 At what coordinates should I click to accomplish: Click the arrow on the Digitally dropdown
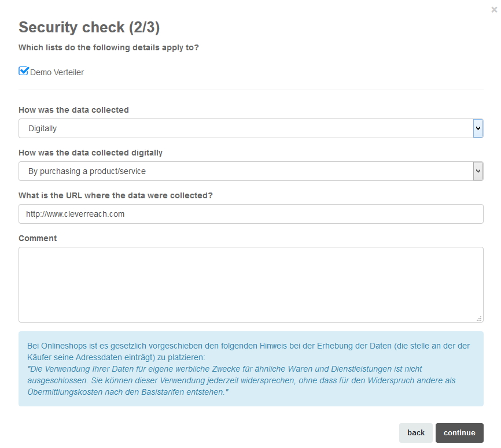click(x=478, y=128)
